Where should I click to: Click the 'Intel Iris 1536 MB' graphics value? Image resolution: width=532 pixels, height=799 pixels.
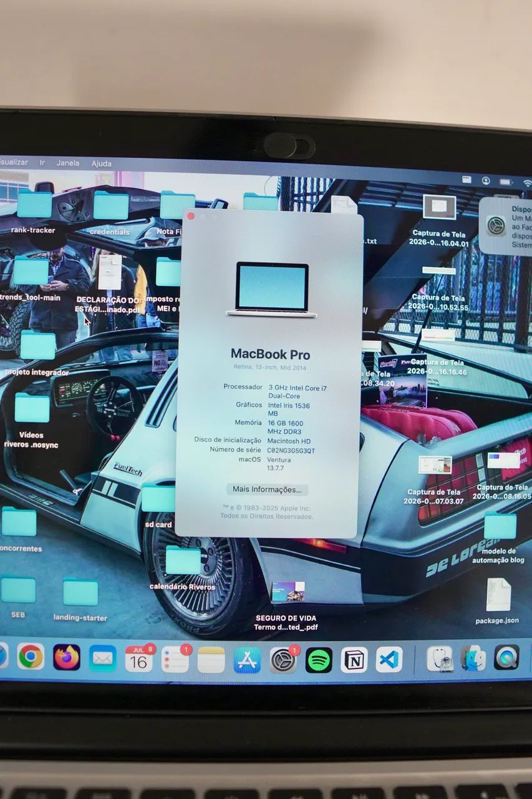click(x=289, y=409)
